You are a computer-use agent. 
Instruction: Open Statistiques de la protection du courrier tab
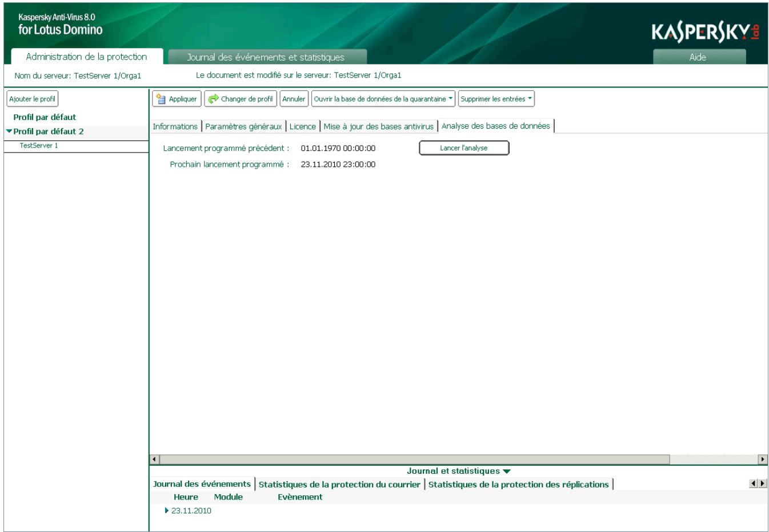pos(339,485)
